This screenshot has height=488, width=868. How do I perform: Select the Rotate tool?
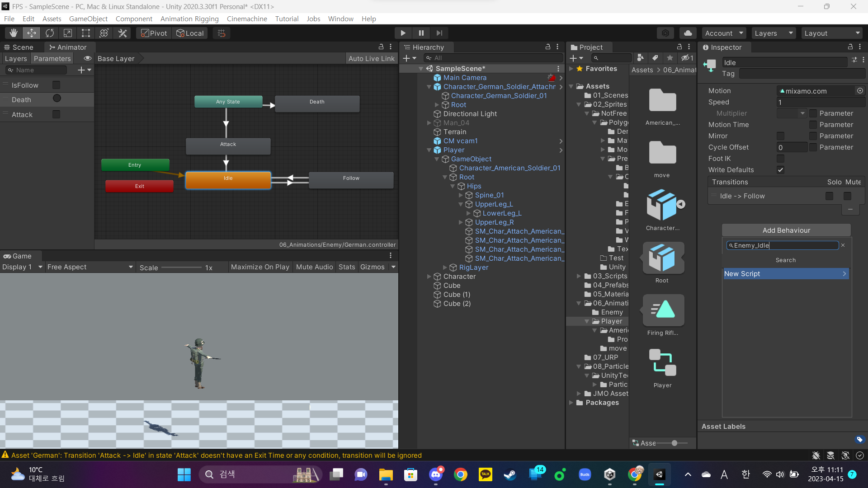(x=50, y=33)
